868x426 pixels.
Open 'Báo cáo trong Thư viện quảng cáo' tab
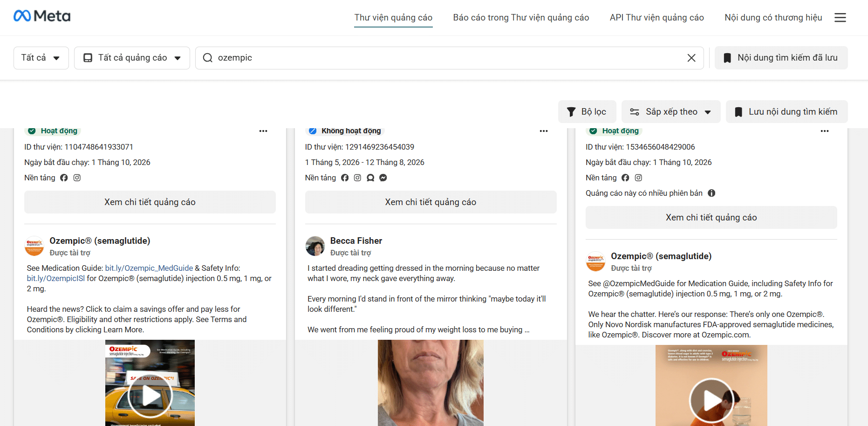click(521, 18)
